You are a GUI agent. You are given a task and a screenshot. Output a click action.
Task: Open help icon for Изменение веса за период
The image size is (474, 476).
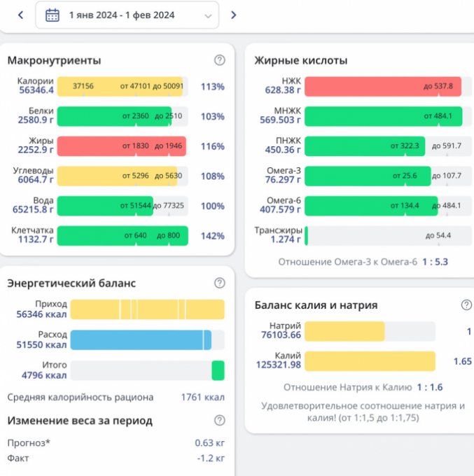pos(220,420)
